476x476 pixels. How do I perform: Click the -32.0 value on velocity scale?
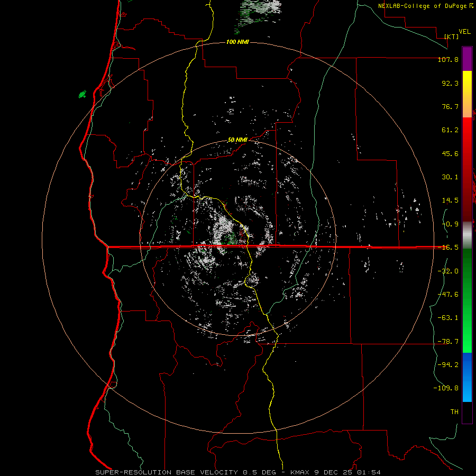[448, 271]
